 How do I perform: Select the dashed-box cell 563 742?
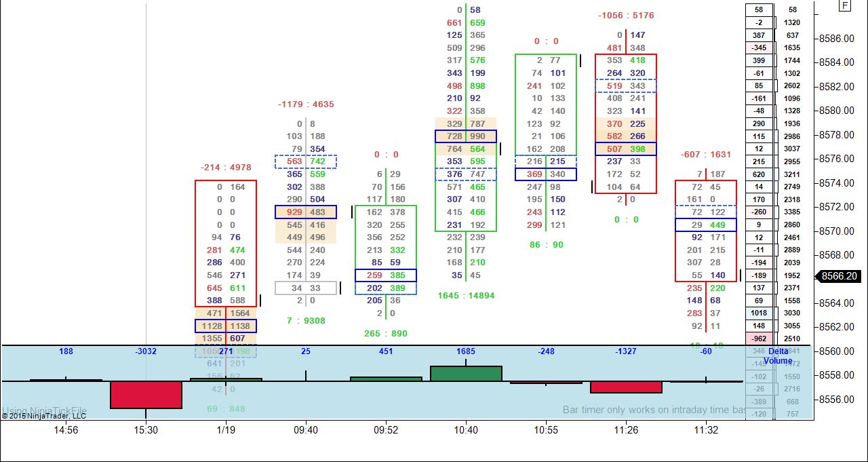point(306,161)
